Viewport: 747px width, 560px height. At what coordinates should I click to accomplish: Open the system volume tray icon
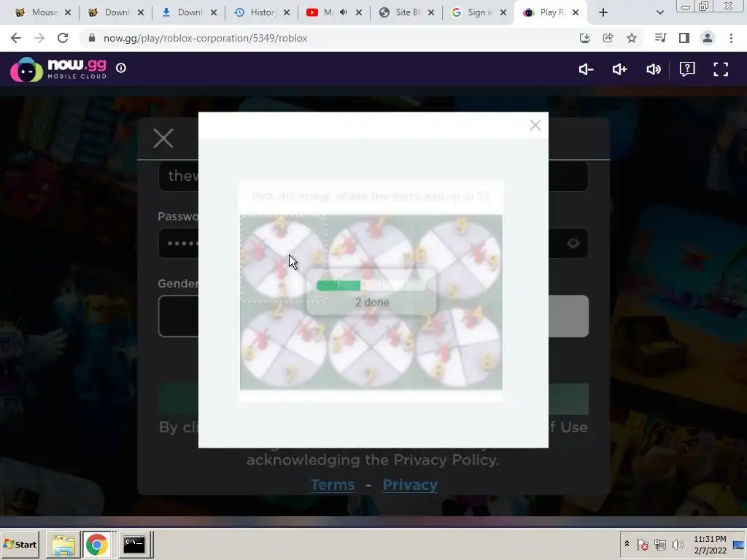pos(677,544)
